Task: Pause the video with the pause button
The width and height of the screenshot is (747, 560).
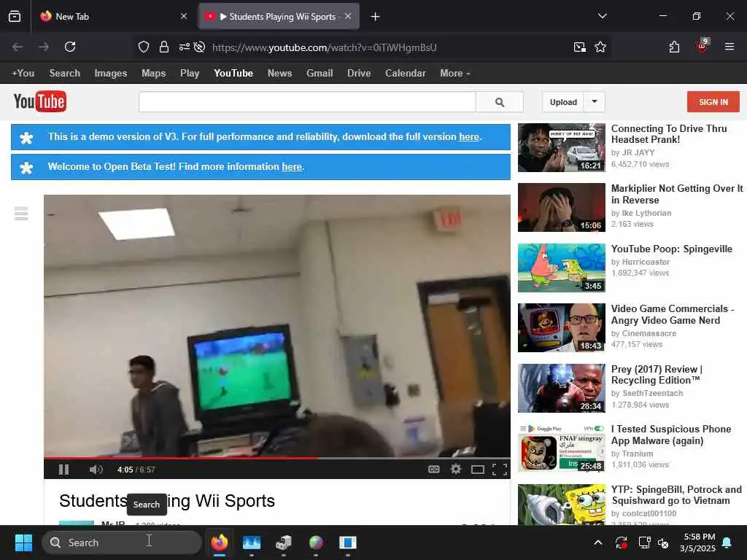Action: coord(64,470)
